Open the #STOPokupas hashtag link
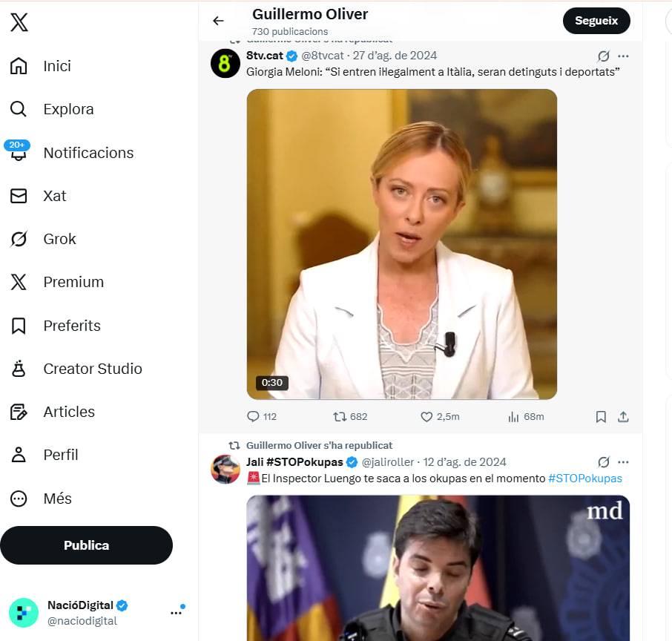 [585, 479]
